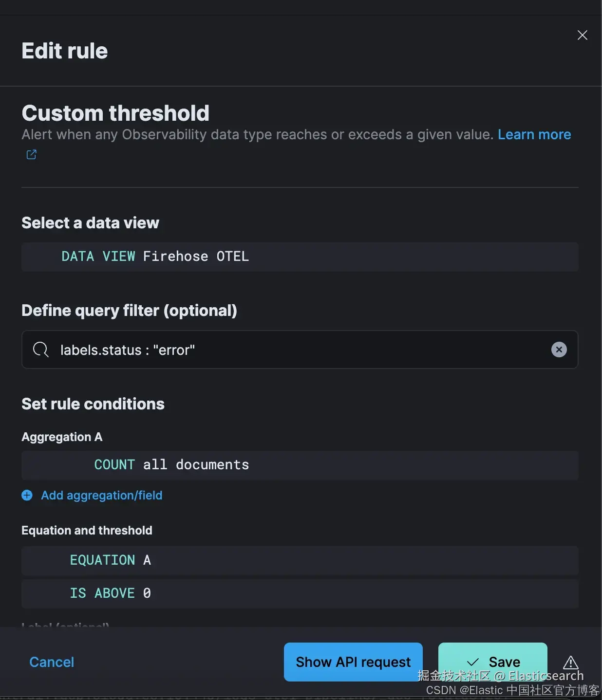602x700 pixels.
Task: Click the Custom threshold heading
Action: pos(115,113)
